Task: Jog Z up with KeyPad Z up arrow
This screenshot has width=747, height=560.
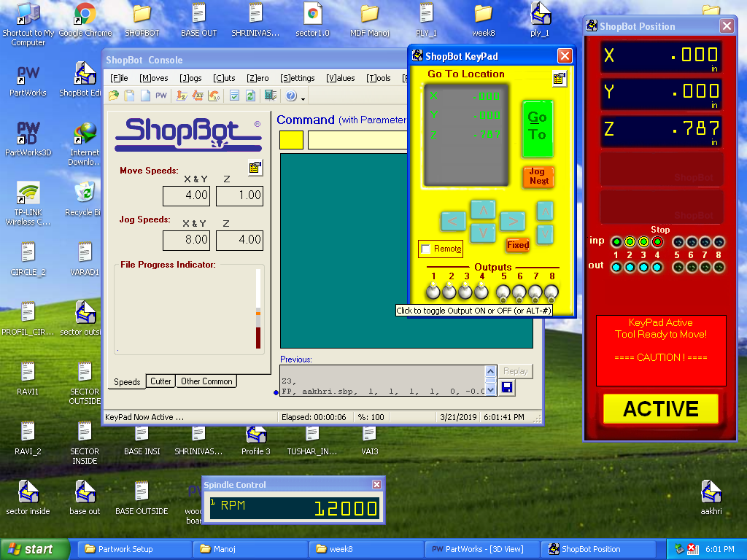Action: click(x=546, y=211)
